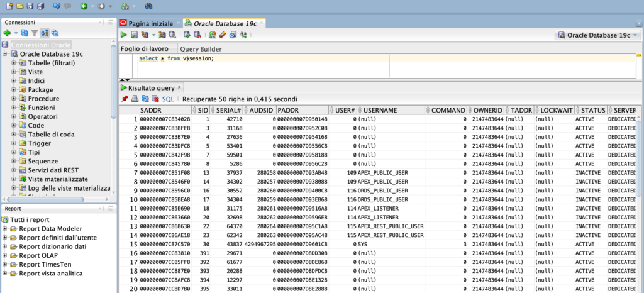
Task: Toggle the pin icon on Risultato query
Action: 125,99
